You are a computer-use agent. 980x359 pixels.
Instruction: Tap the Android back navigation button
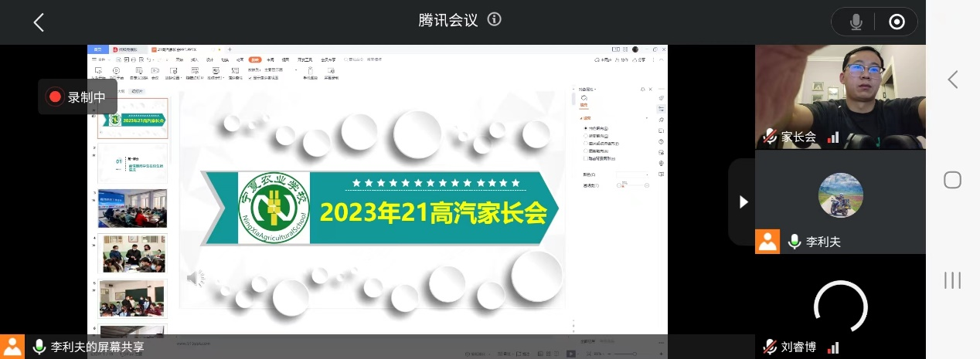point(953,79)
